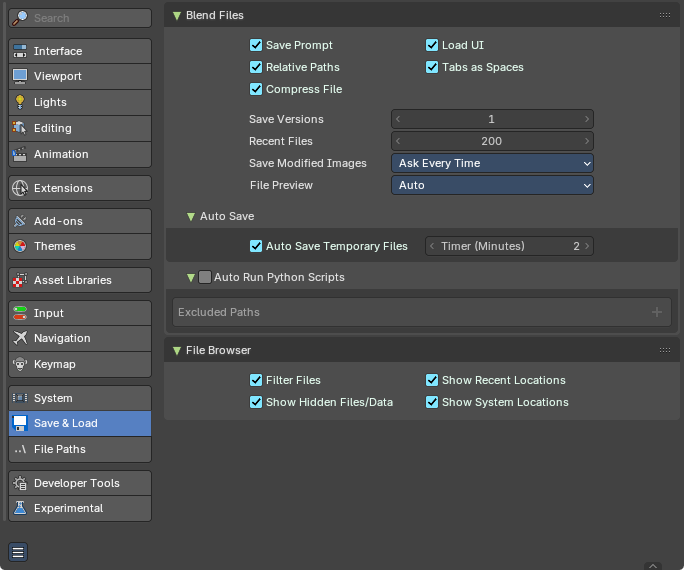Image resolution: width=684 pixels, height=570 pixels.
Task: Click the Developer Tools gear icon
Action: (x=20, y=483)
